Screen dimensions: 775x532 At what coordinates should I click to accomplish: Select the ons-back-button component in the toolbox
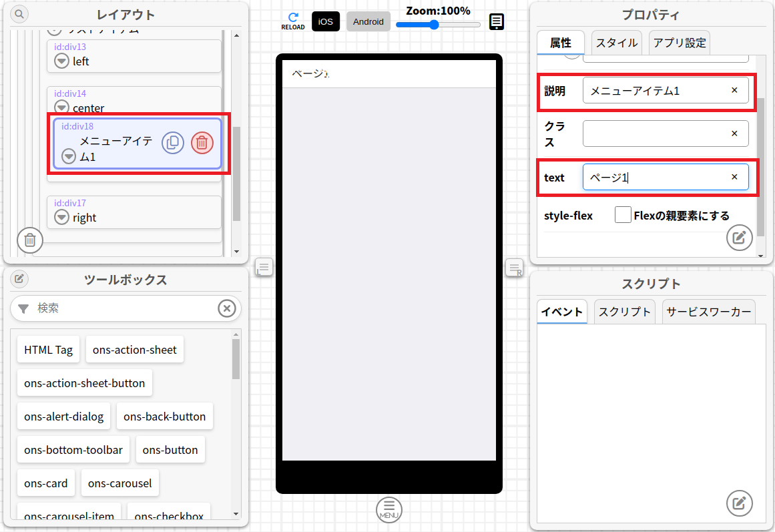165,417
